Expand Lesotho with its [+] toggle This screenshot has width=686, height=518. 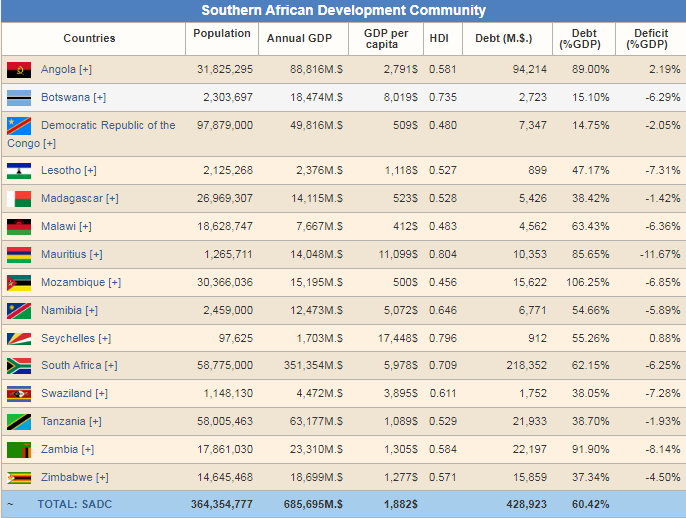coord(90,170)
